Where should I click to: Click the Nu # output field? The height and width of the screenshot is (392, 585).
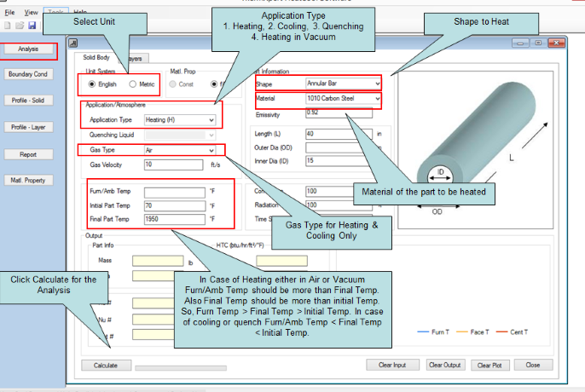pyautogui.click(x=153, y=320)
